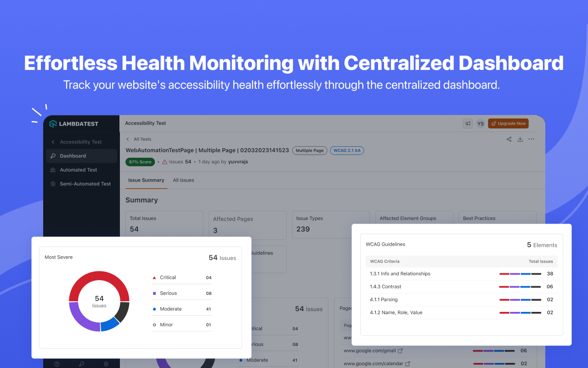588x368 pixels.
Task: Share the accessibility test report
Action: coord(509,139)
